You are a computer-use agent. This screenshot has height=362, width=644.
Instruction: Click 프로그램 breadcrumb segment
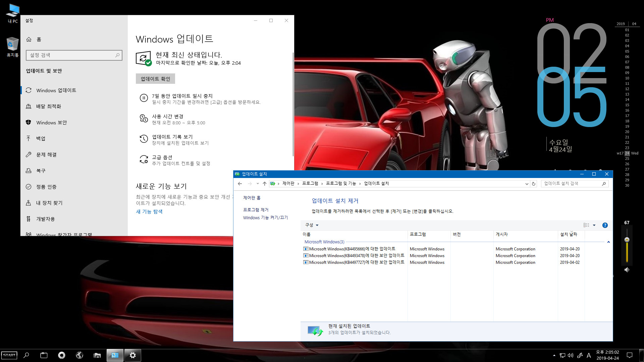pos(310,183)
